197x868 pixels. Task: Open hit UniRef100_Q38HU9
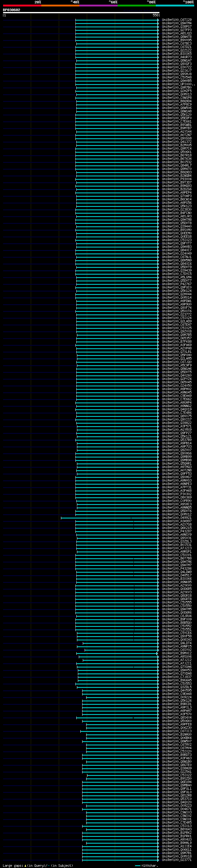[177, 768]
